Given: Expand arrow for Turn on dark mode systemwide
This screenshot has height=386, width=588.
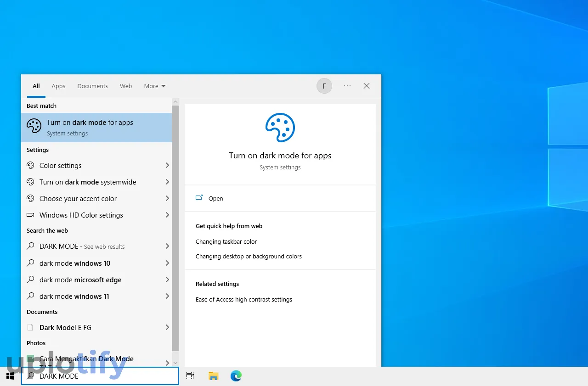Looking at the screenshot, I should coord(167,182).
